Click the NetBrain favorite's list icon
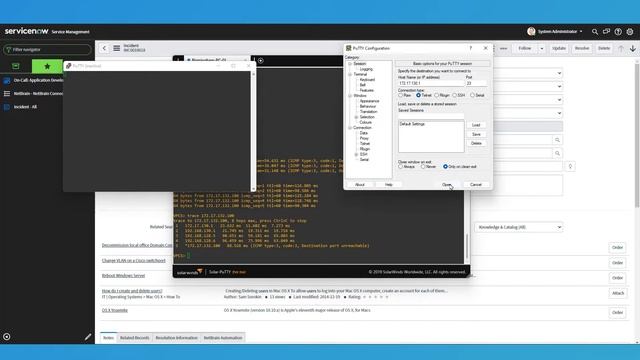 tap(7, 93)
